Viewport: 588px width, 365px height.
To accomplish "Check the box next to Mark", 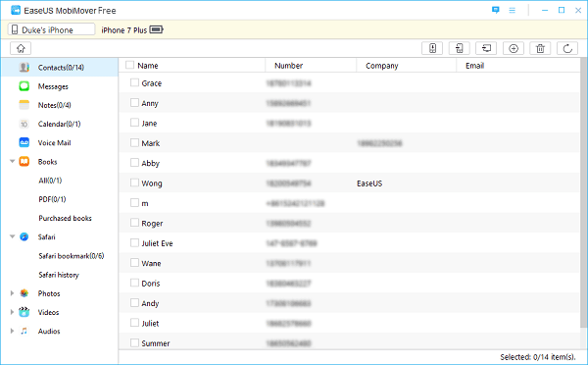I will pyautogui.click(x=134, y=142).
